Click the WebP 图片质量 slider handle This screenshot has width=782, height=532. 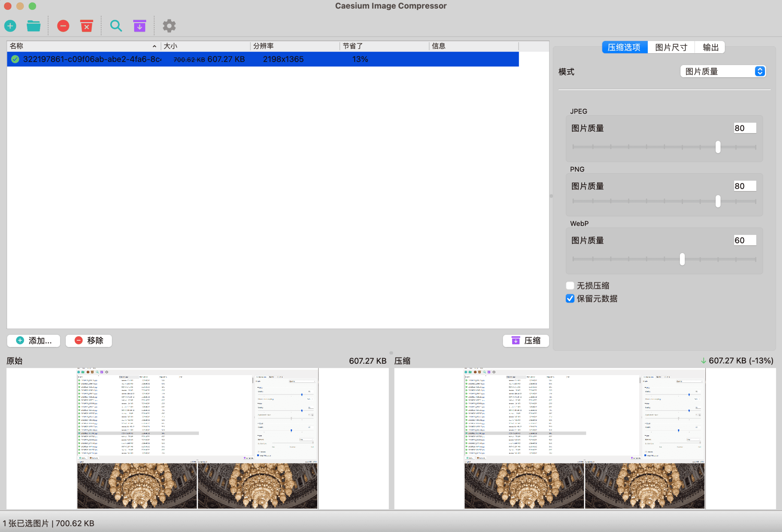pyautogui.click(x=682, y=259)
